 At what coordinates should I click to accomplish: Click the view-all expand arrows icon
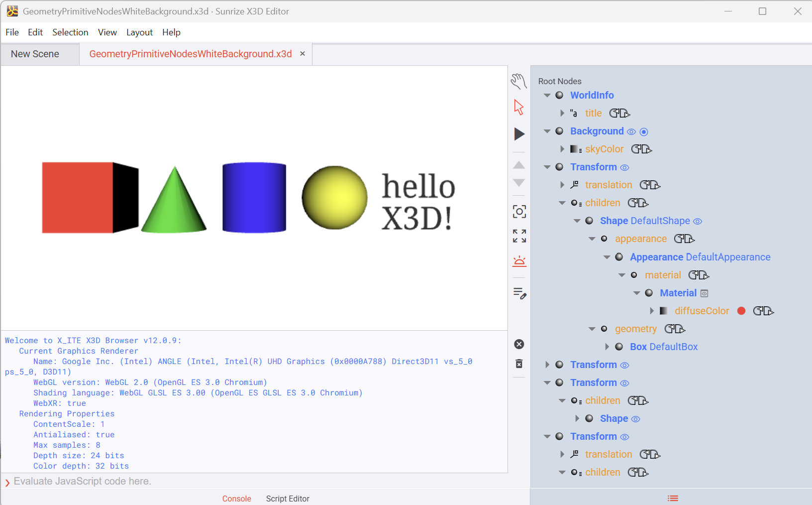tap(519, 236)
